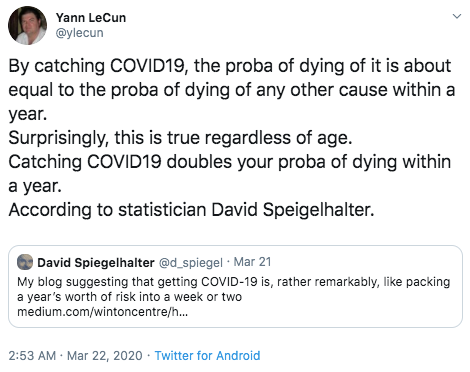Viewport: 470px width, 372px height.
Task: Click the David Spiegelhalter name in quote
Action: (96, 263)
